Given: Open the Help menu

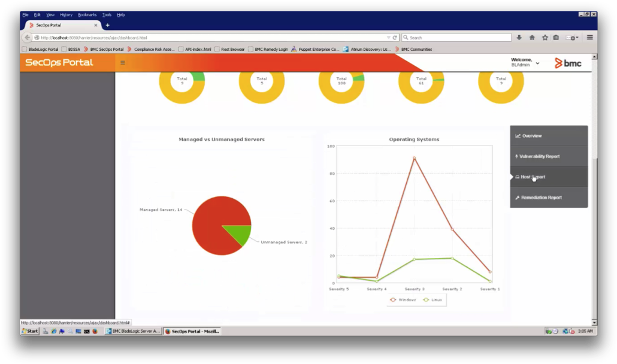Looking at the screenshot, I should (121, 15).
